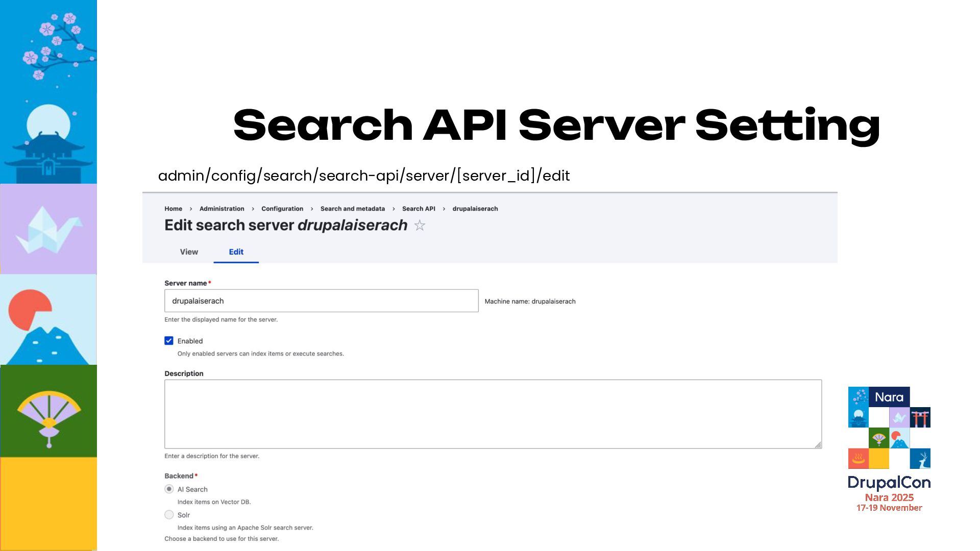Screen dimensions: 980x551
Task: Select the Solr backend radio button
Action: [169, 515]
